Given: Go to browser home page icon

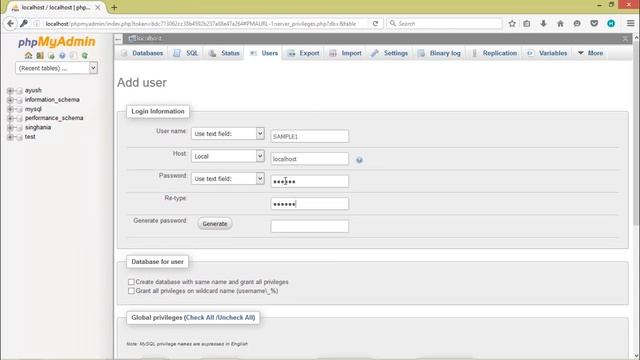Looking at the screenshot, I should (x=560, y=24).
